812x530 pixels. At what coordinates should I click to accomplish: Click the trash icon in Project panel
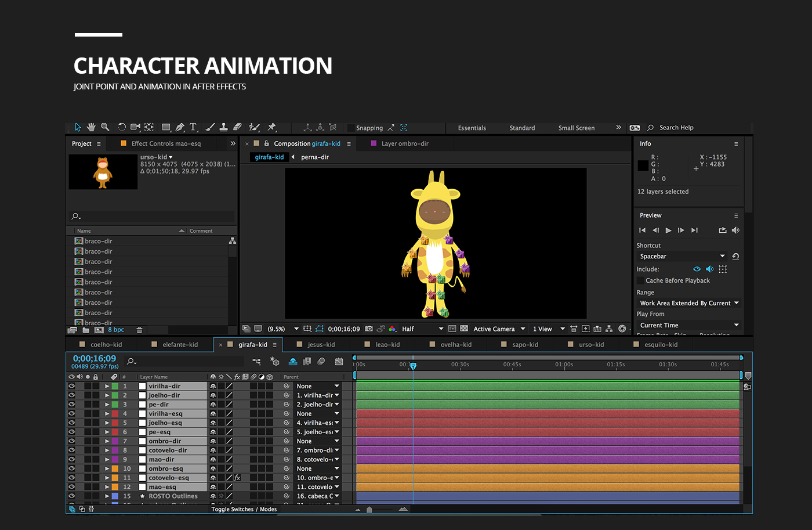point(139,330)
